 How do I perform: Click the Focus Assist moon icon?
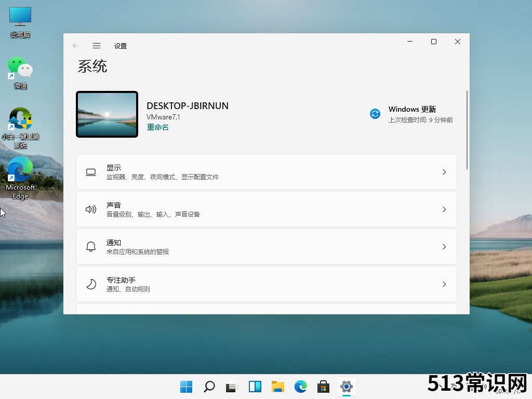point(91,284)
